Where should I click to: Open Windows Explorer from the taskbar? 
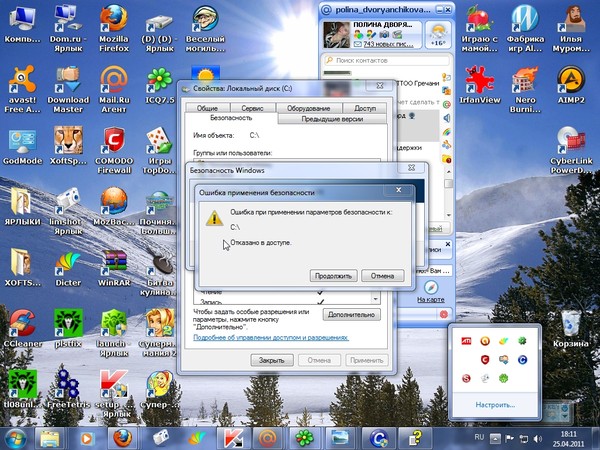tap(49, 438)
